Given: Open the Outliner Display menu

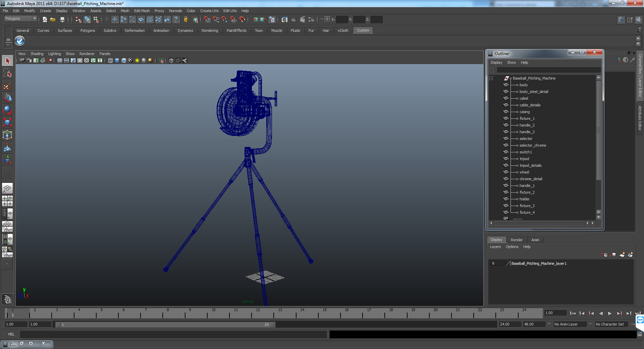Looking at the screenshot, I should tap(496, 62).
